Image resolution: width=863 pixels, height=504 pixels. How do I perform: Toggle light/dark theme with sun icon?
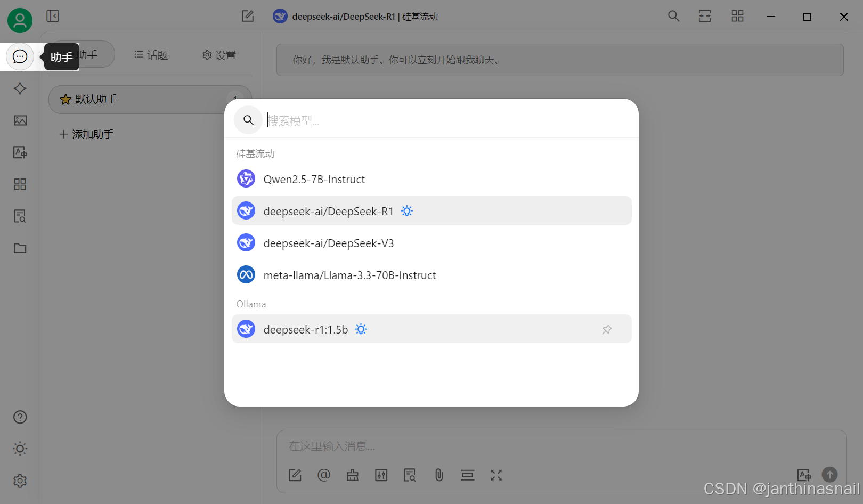tap(20, 449)
